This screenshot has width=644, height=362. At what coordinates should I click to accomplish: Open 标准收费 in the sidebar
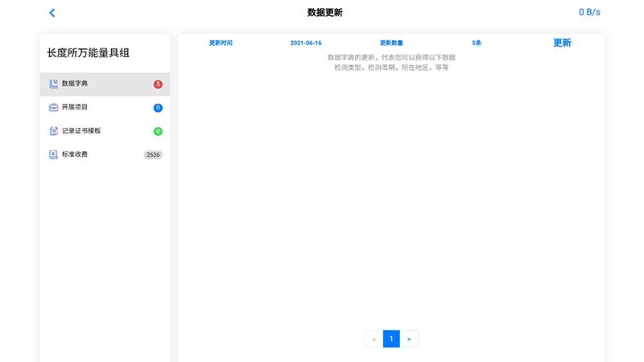tap(76, 154)
